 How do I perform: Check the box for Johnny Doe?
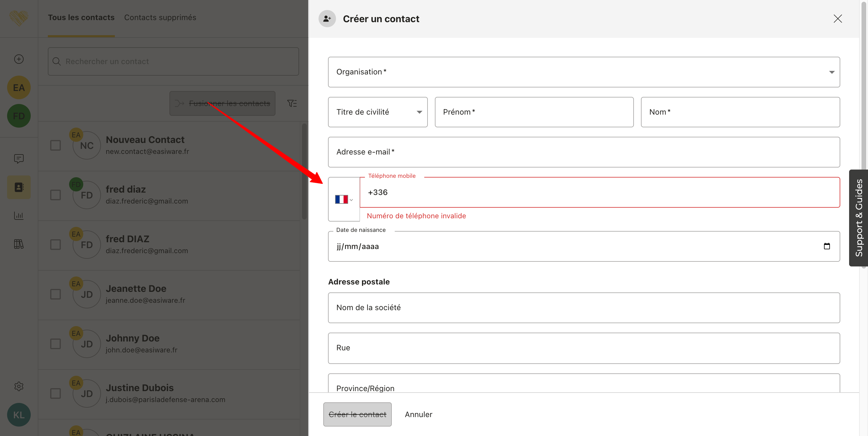point(56,344)
